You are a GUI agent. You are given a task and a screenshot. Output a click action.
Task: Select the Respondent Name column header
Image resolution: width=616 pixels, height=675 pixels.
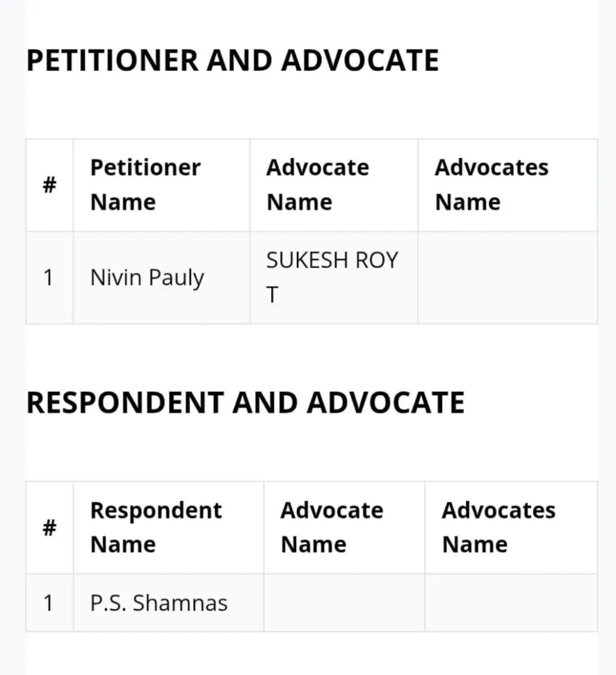coord(168,528)
